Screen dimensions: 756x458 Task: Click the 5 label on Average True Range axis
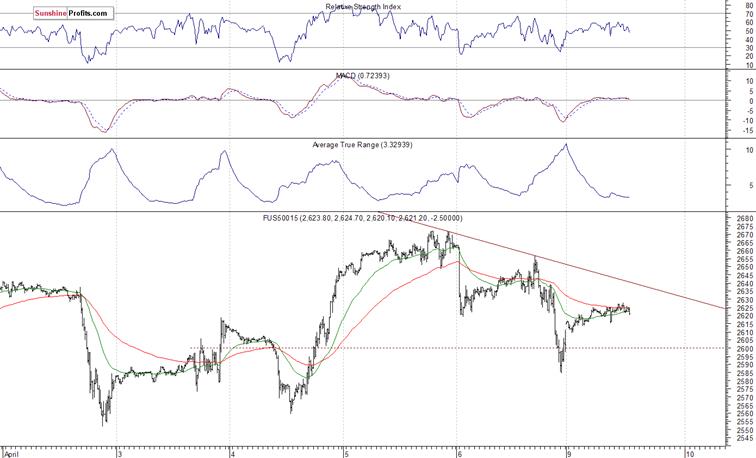pos(751,185)
